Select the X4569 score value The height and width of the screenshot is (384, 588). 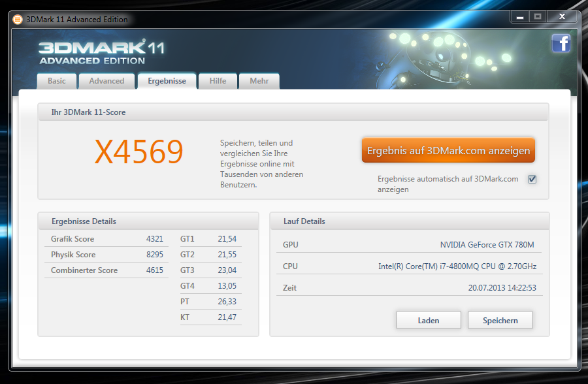pos(139,152)
